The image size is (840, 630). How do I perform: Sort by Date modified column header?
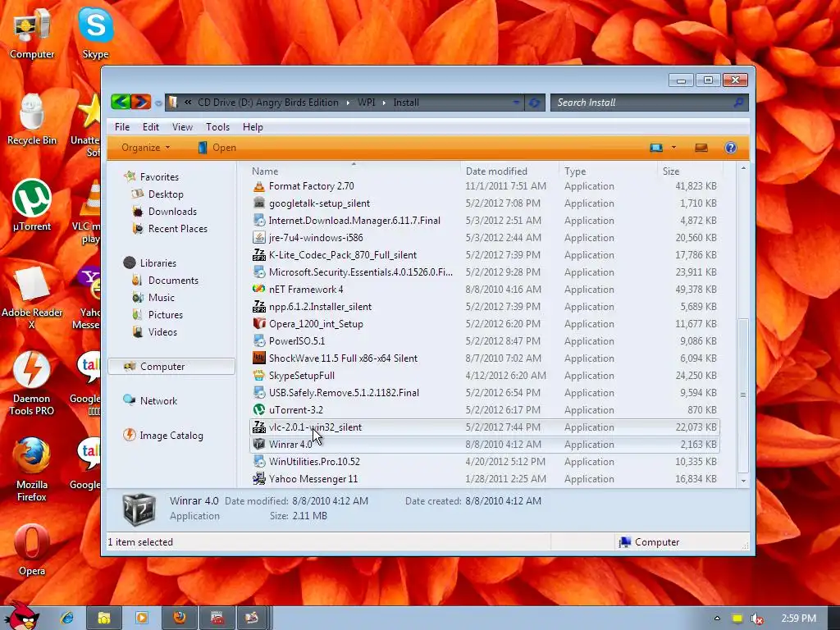coord(496,171)
